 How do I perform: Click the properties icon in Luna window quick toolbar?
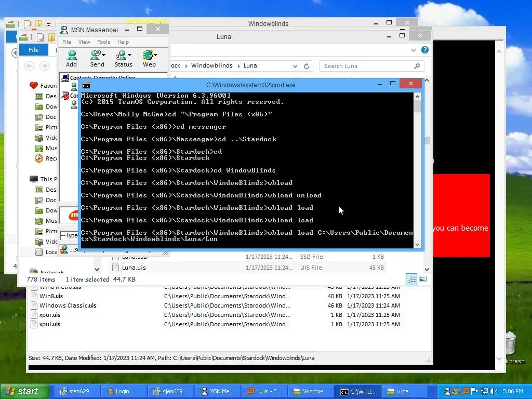[x=41, y=37]
